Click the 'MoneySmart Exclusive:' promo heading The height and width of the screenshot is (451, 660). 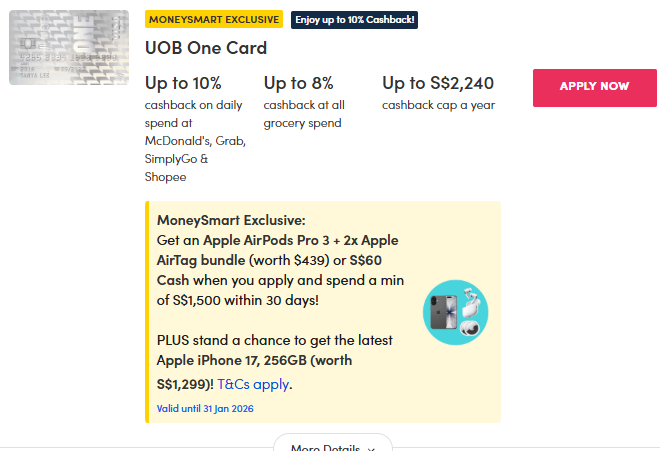[231, 220]
